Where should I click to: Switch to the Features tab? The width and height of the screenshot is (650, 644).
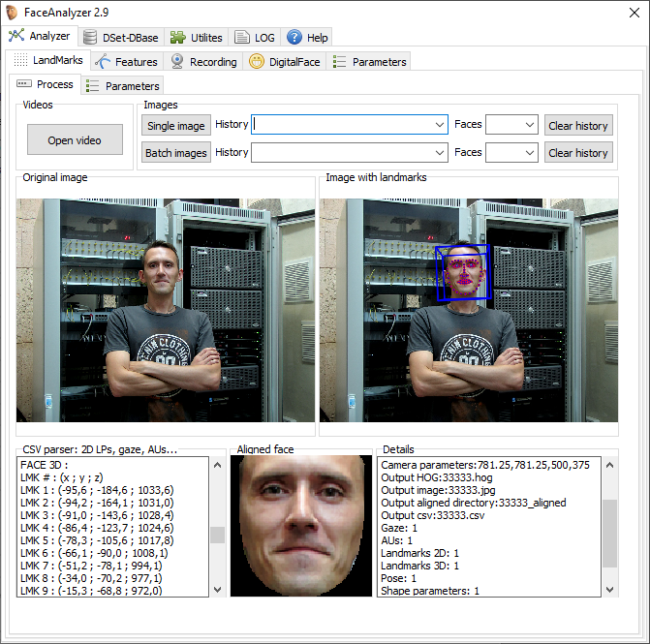(x=127, y=62)
